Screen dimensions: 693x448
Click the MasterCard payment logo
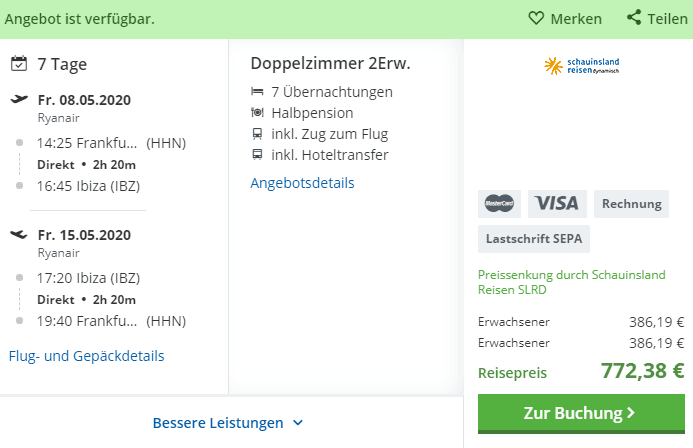coord(498,203)
